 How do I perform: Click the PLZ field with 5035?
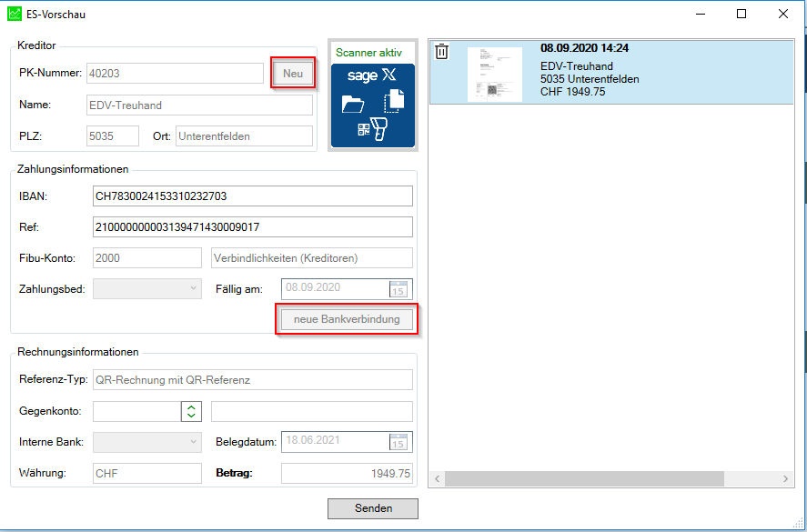(113, 136)
